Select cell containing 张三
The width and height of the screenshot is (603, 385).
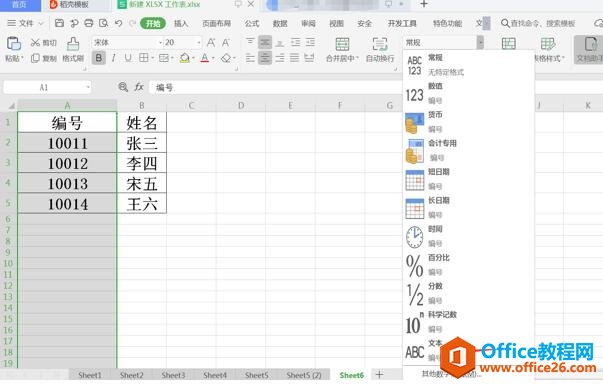(x=142, y=143)
